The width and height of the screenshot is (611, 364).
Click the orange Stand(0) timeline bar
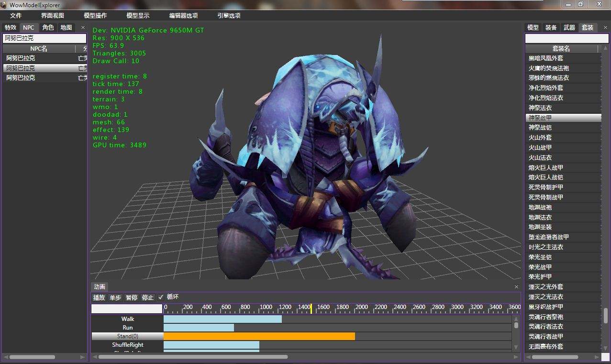point(259,336)
